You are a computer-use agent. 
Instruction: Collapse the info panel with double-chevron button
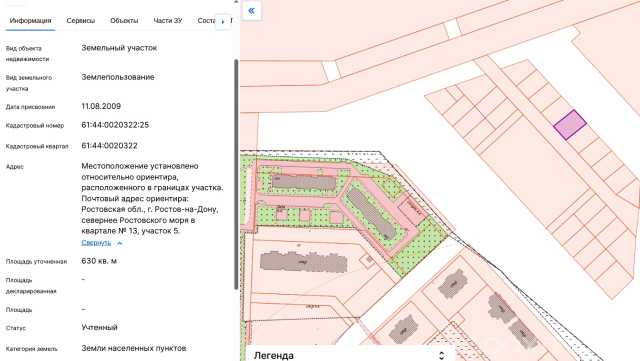(x=251, y=11)
